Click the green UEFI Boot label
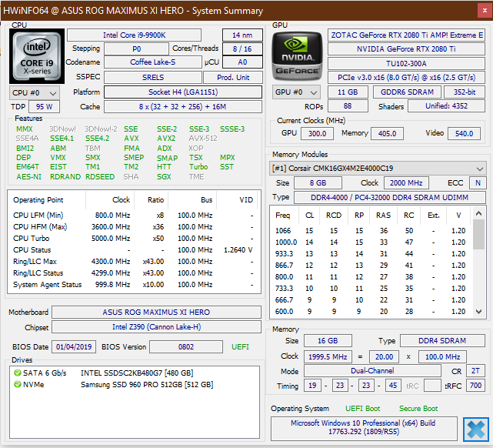 point(362,409)
